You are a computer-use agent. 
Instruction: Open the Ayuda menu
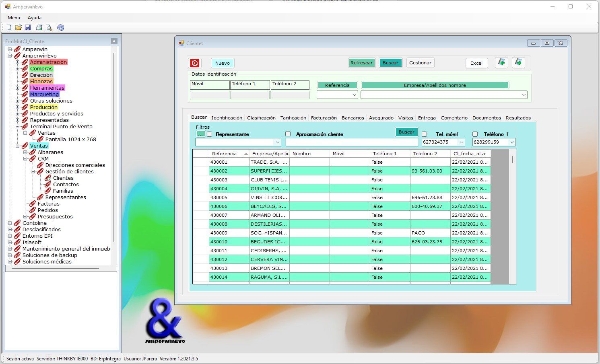[35, 18]
